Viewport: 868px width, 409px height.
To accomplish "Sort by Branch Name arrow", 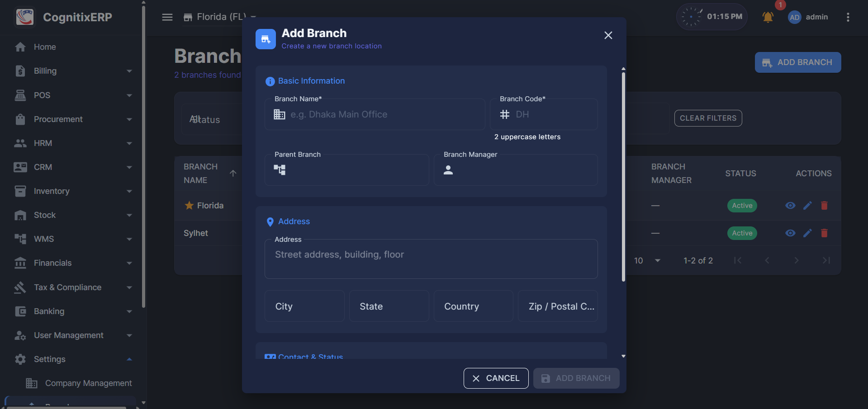I will click(233, 174).
